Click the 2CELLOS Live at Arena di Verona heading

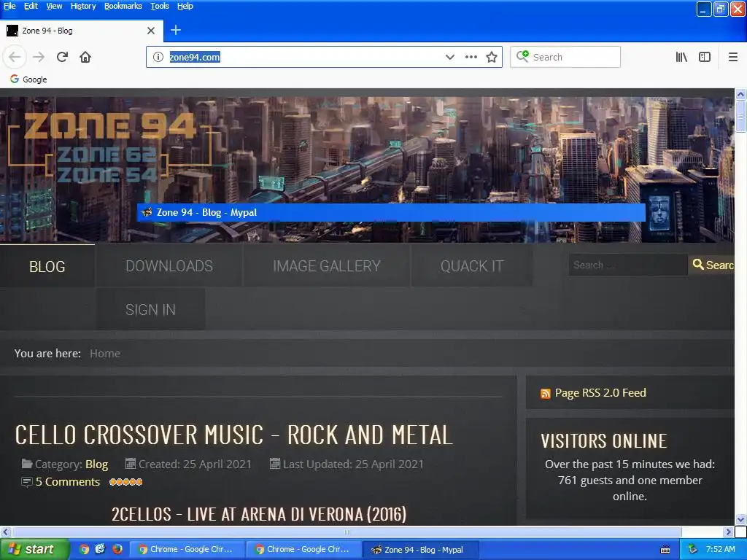pyautogui.click(x=259, y=514)
